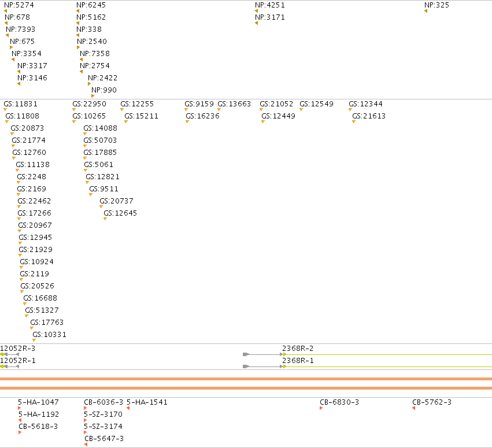Click NP:7358 in the track
The height and width of the screenshot is (448, 492).
[x=95, y=54]
